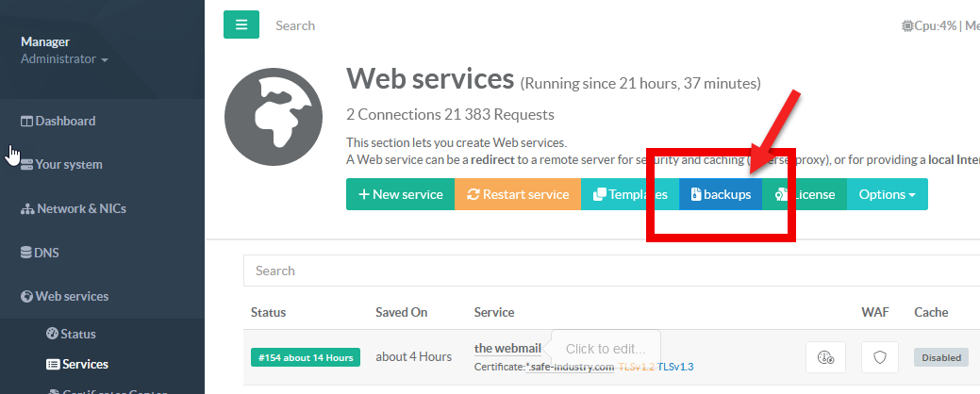Toggle the Disabled cache badge

tap(940, 357)
